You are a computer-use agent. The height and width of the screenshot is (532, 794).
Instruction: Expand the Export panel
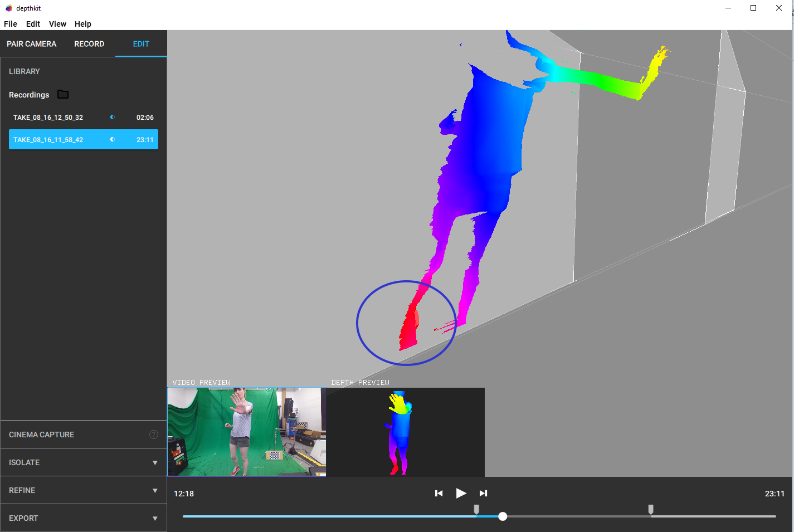(x=155, y=518)
